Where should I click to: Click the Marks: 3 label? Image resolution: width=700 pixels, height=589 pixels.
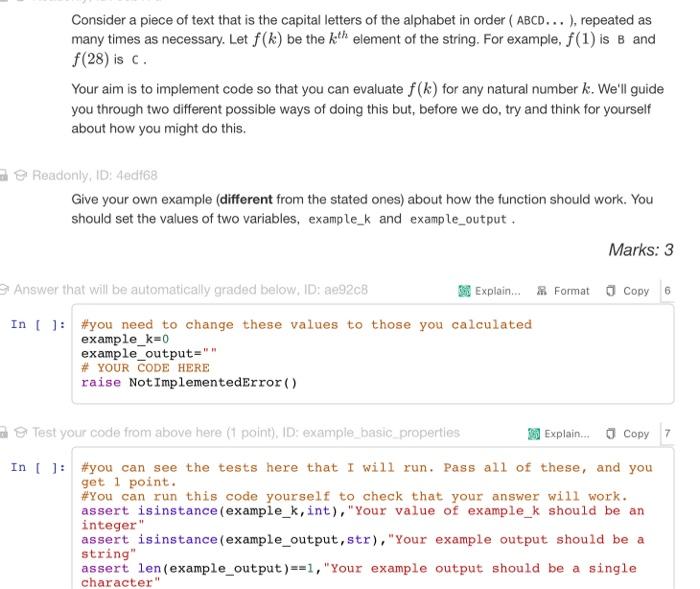[x=641, y=250]
